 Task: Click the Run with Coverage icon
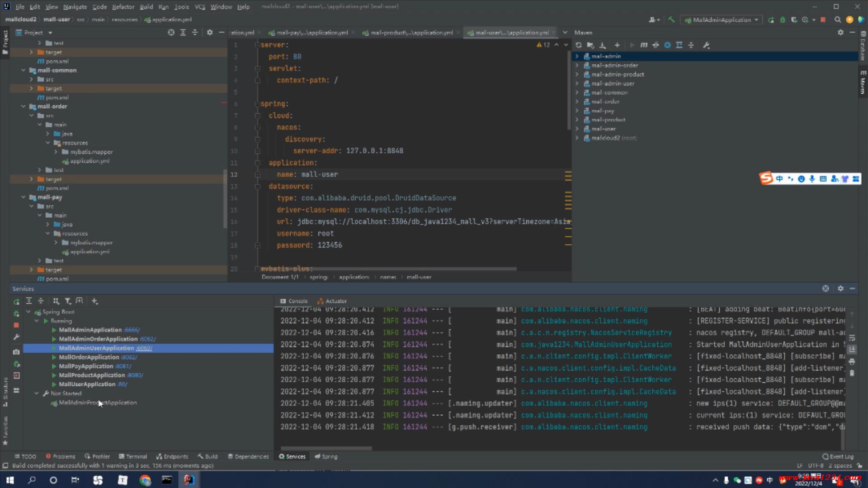click(794, 20)
